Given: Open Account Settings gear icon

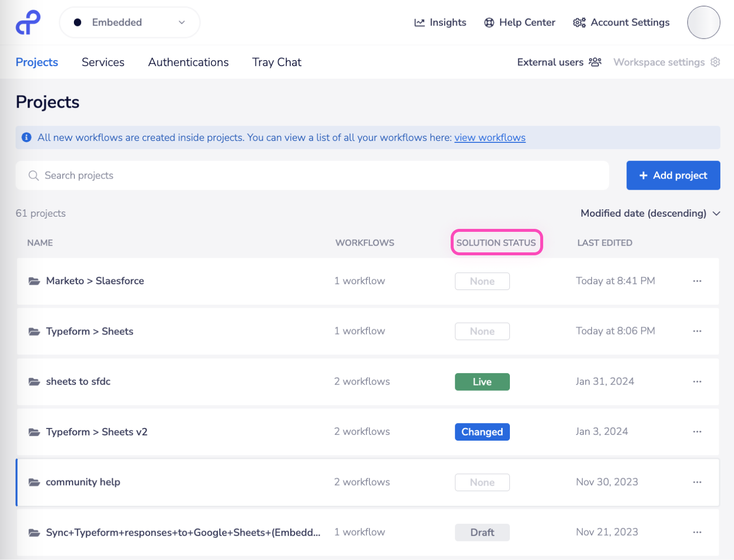Looking at the screenshot, I should [x=579, y=22].
